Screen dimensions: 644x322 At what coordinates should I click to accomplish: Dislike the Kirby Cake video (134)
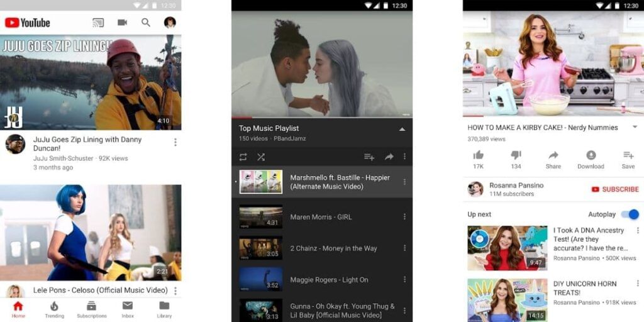pos(516,159)
